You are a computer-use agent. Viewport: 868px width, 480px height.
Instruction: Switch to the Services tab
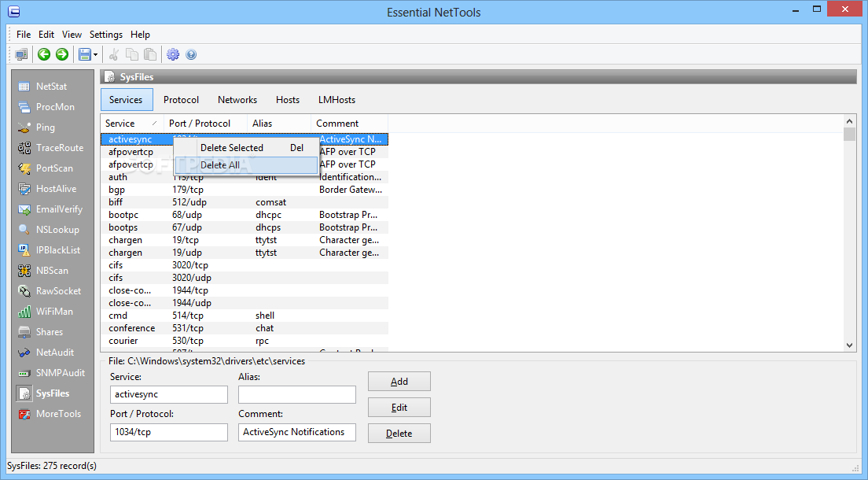(127, 100)
